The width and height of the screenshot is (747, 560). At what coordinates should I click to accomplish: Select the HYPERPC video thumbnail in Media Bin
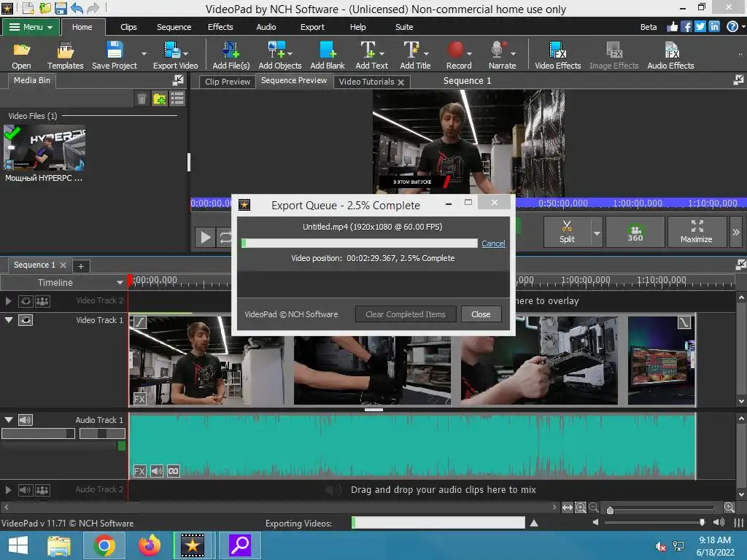point(44,147)
